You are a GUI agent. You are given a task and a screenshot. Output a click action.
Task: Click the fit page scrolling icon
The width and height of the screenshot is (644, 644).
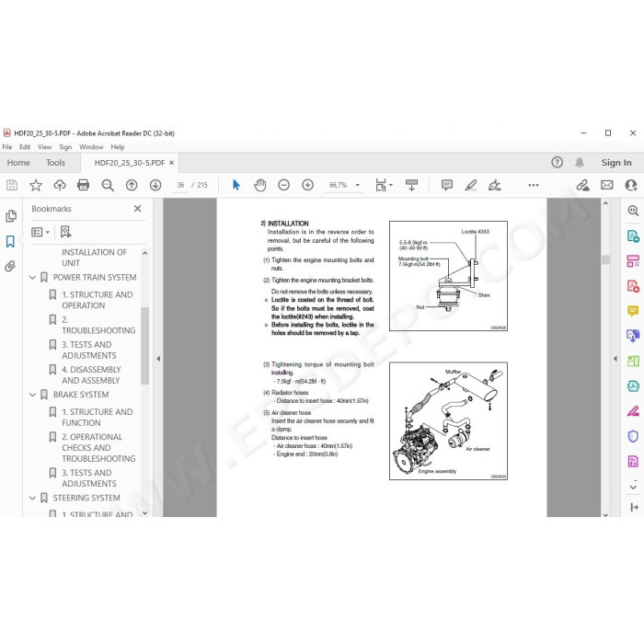[x=381, y=185]
